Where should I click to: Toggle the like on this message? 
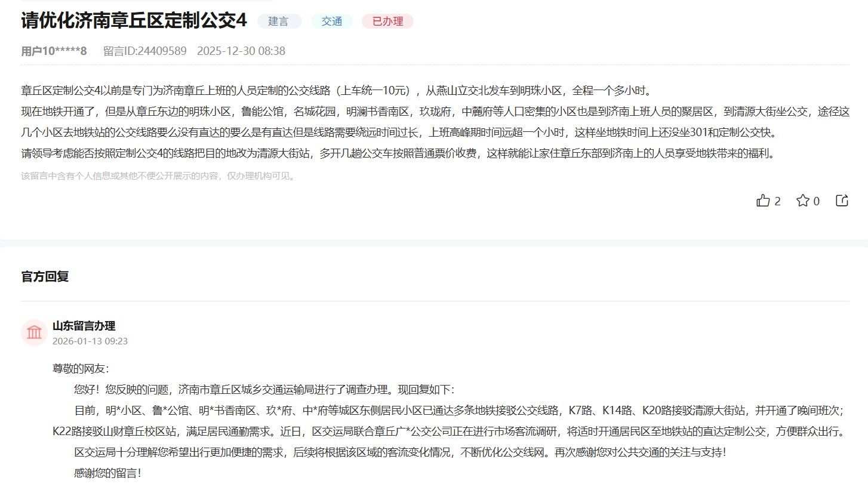[x=764, y=201]
